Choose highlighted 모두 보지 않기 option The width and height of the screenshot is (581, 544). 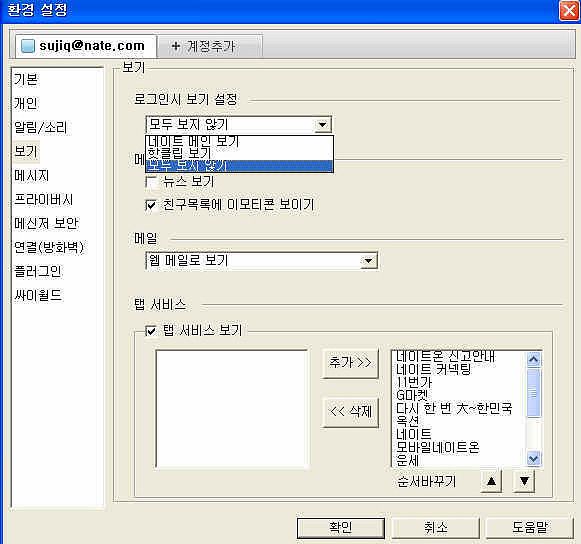click(x=239, y=166)
